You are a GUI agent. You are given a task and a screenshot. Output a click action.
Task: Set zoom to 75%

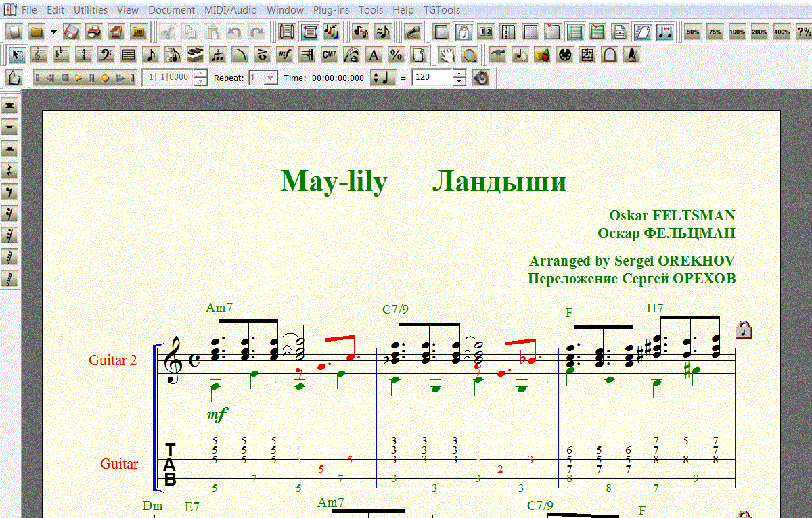tap(715, 32)
